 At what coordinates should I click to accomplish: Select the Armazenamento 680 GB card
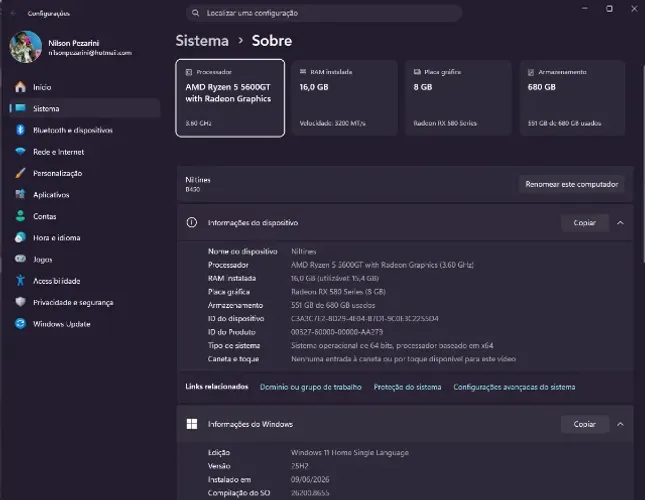(x=572, y=98)
